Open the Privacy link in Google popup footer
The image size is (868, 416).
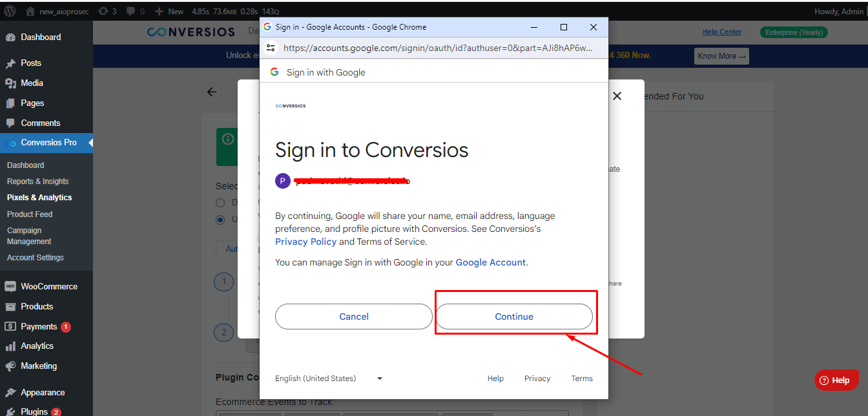(x=537, y=379)
